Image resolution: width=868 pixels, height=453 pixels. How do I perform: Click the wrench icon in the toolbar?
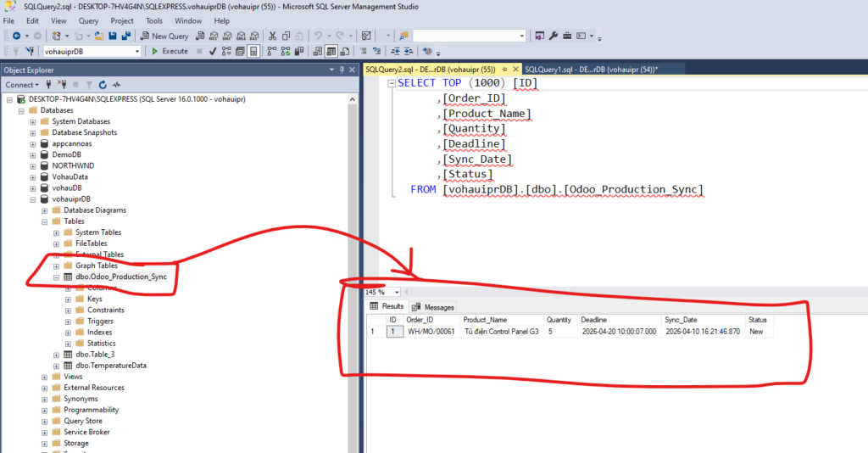point(554,36)
